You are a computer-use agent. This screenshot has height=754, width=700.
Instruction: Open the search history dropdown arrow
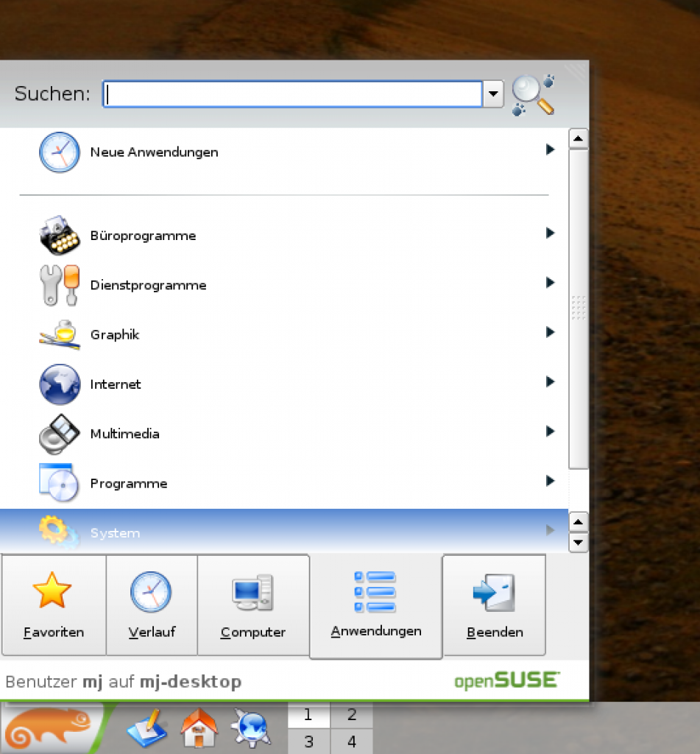point(493,94)
